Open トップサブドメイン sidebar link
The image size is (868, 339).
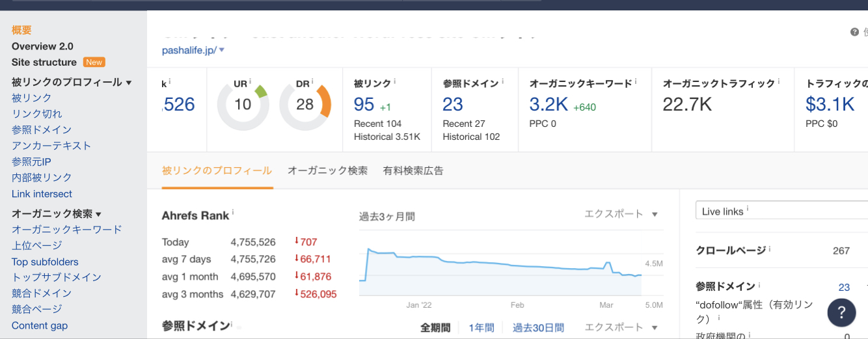point(57,277)
